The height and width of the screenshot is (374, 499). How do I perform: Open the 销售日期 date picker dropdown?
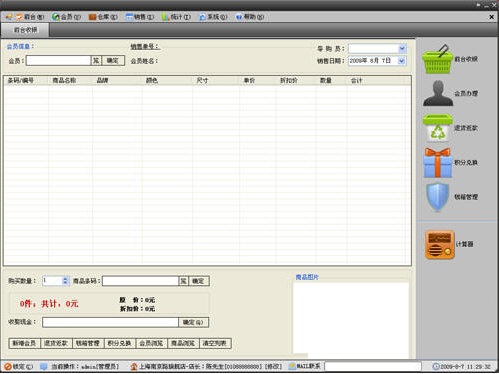(x=402, y=61)
